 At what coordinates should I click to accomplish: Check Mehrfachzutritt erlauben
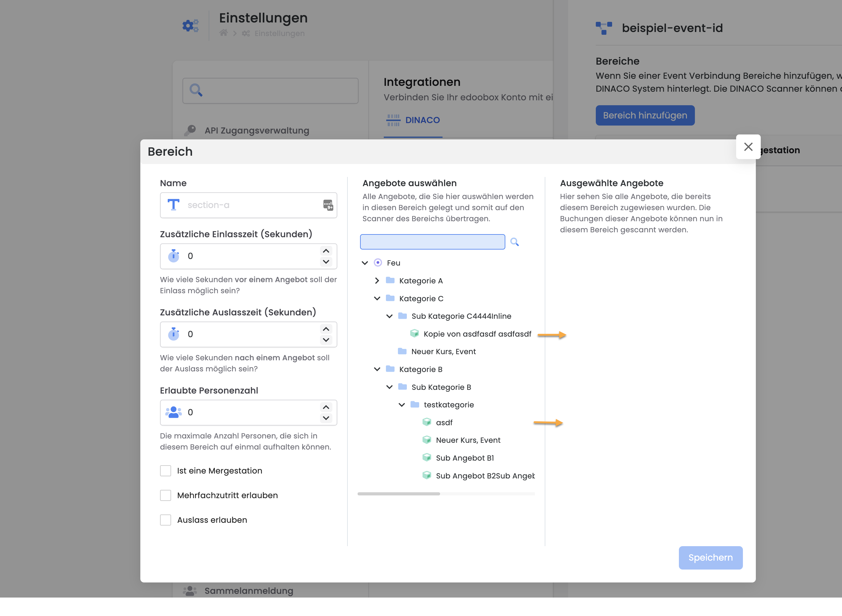click(x=166, y=495)
